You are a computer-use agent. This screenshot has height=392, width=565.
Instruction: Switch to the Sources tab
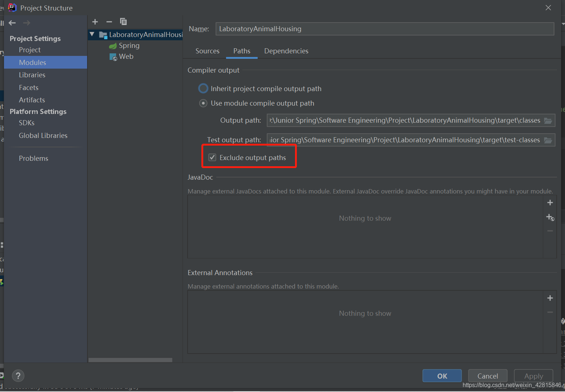[x=207, y=51]
